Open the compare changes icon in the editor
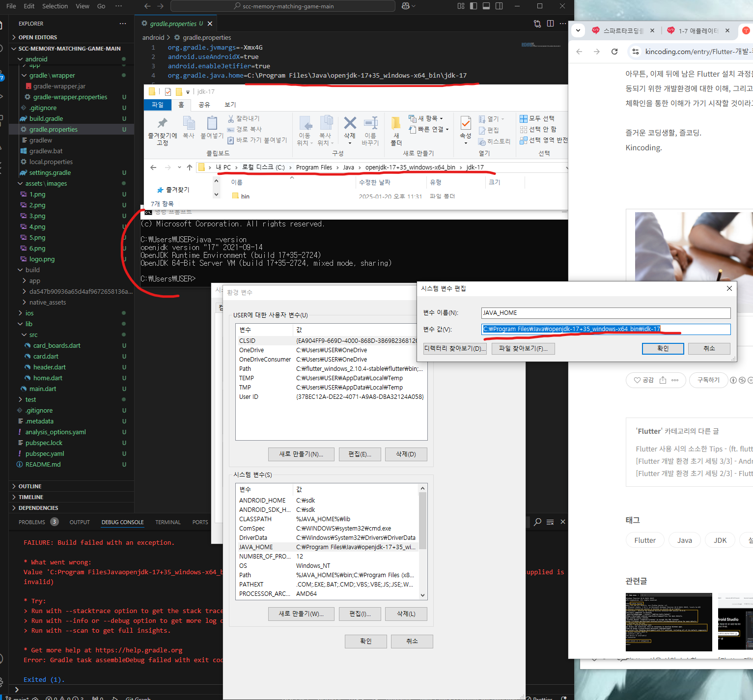This screenshot has width=753, height=700. (x=537, y=24)
